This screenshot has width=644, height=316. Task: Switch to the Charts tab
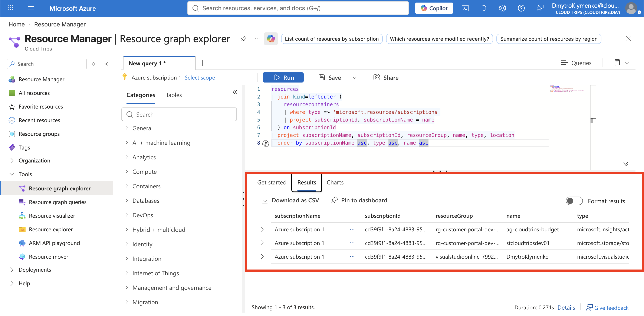[x=335, y=182]
